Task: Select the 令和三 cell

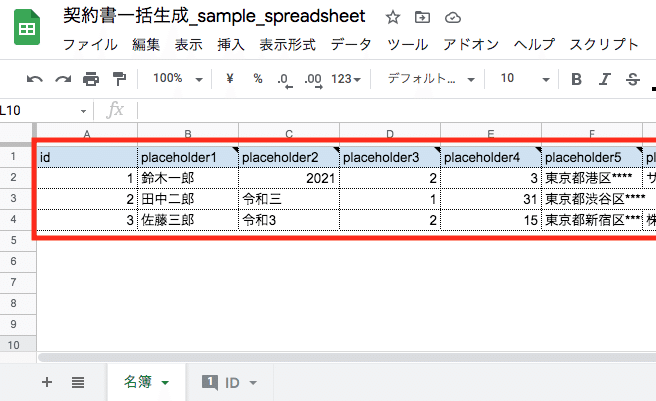Action: tap(289, 199)
